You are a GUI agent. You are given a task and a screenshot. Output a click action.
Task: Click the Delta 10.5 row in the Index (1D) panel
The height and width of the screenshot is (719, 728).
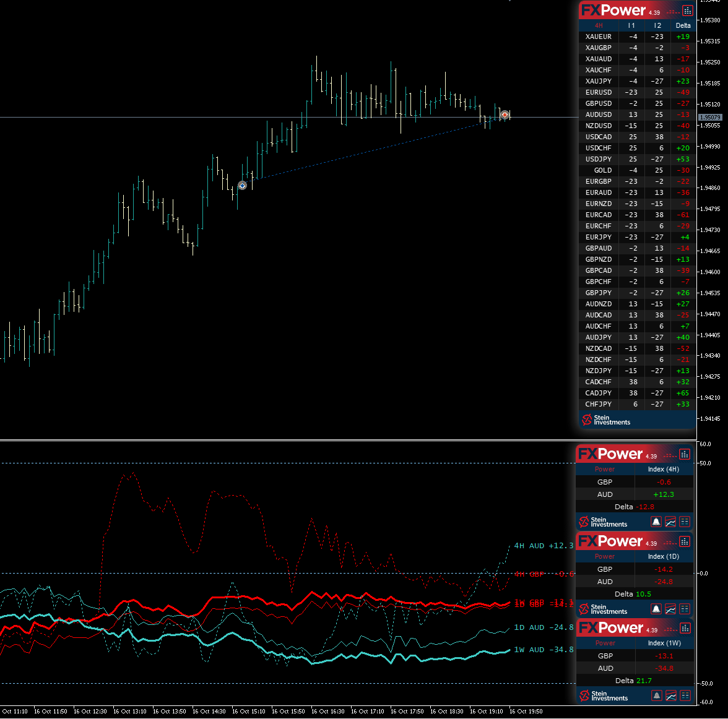coord(634,594)
